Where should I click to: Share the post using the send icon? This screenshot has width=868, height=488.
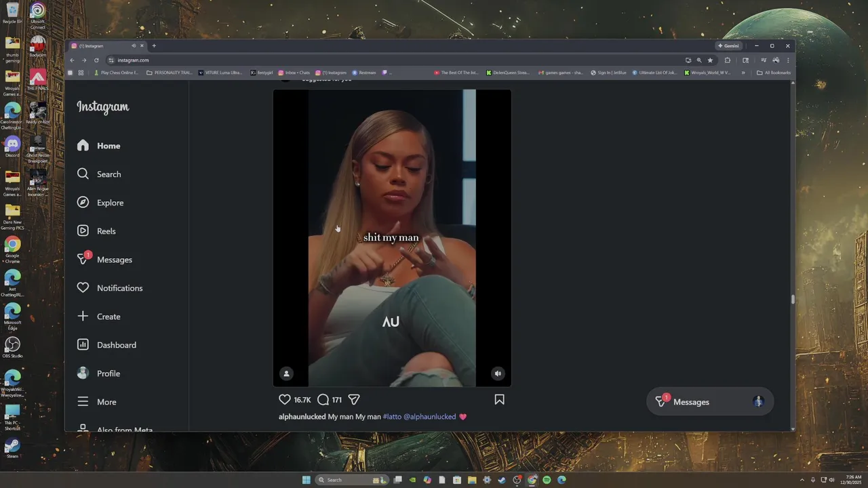(354, 400)
